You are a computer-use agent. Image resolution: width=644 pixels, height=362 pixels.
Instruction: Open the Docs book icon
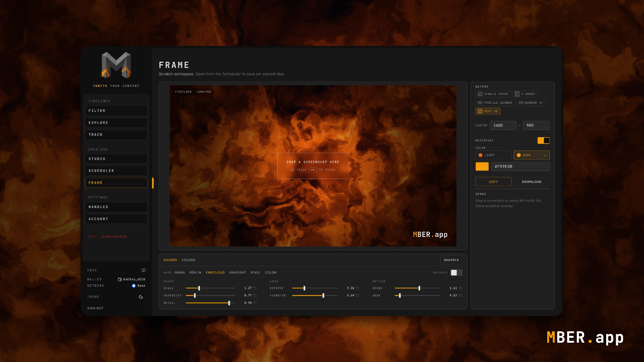[143, 270]
